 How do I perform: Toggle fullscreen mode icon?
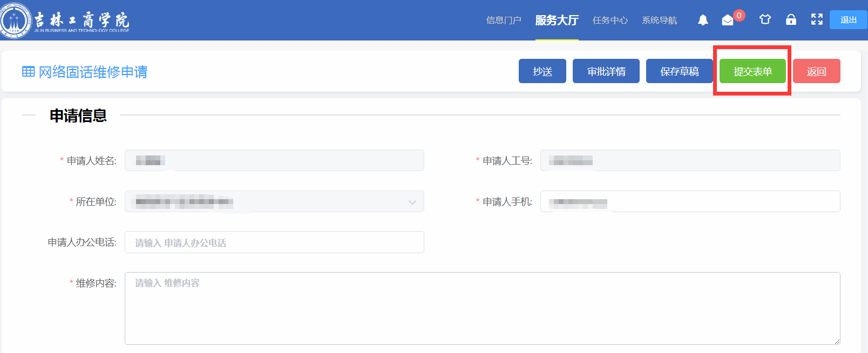pos(817,20)
